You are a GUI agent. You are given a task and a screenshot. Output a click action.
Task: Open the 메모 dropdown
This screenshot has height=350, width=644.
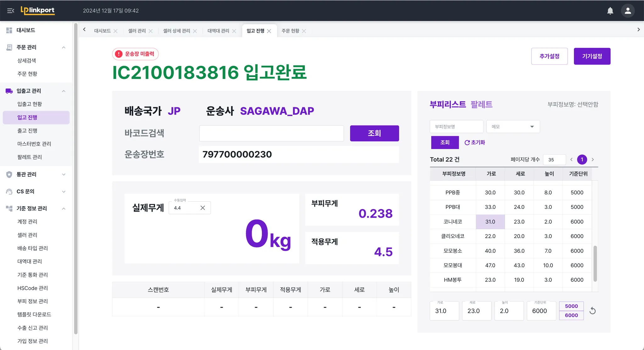(x=513, y=126)
